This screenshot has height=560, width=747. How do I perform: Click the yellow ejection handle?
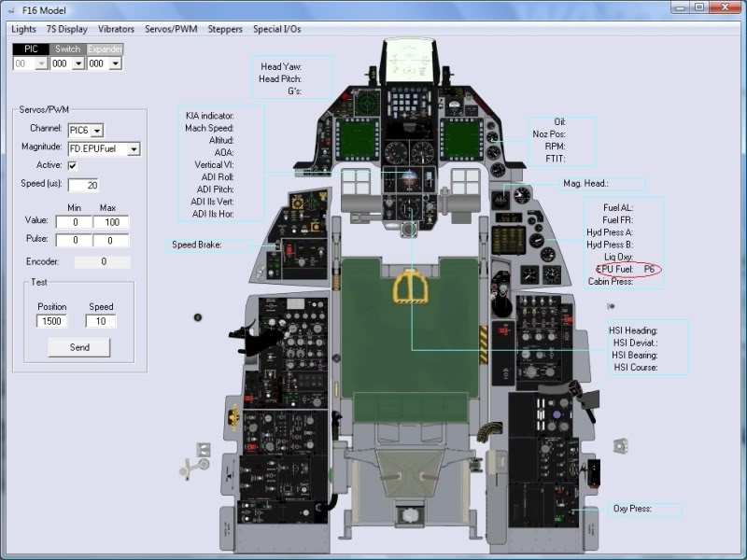[x=410, y=286]
